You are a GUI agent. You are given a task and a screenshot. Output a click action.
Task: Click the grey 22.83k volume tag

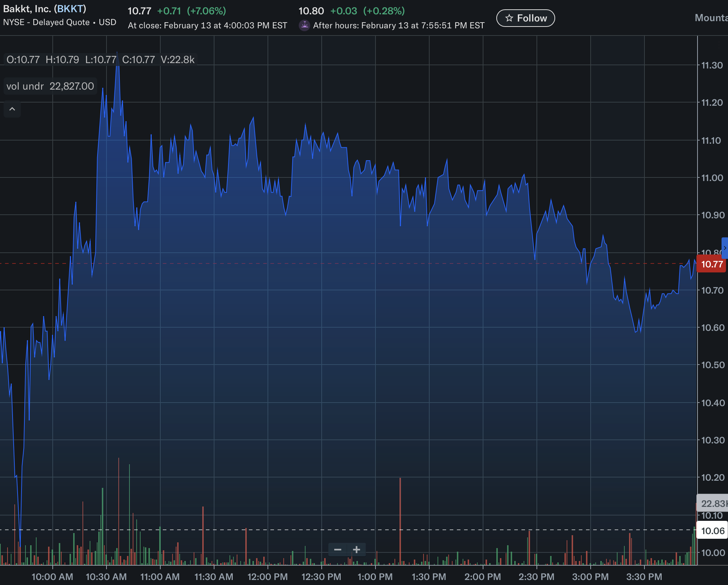pos(713,504)
